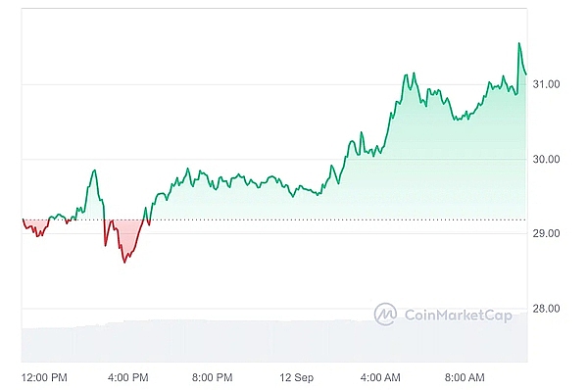Click the green spike before 4:00 PM
This screenshot has height=390, width=588.
94,171
